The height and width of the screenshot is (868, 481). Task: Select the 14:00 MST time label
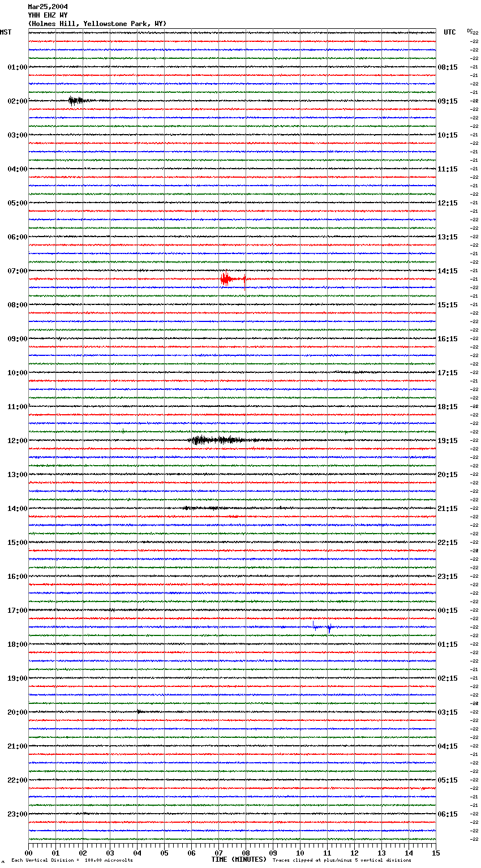(x=18, y=509)
